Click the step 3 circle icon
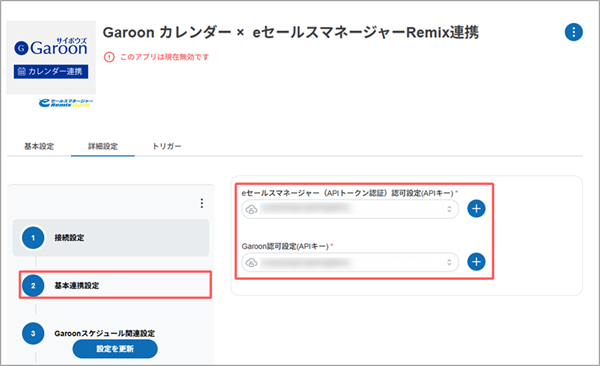600x366 pixels. 33,333
